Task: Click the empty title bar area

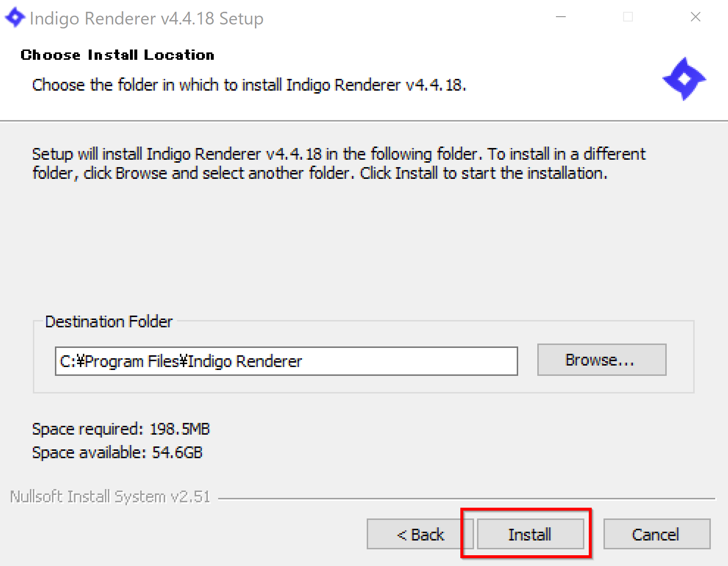Action: coord(407,18)
